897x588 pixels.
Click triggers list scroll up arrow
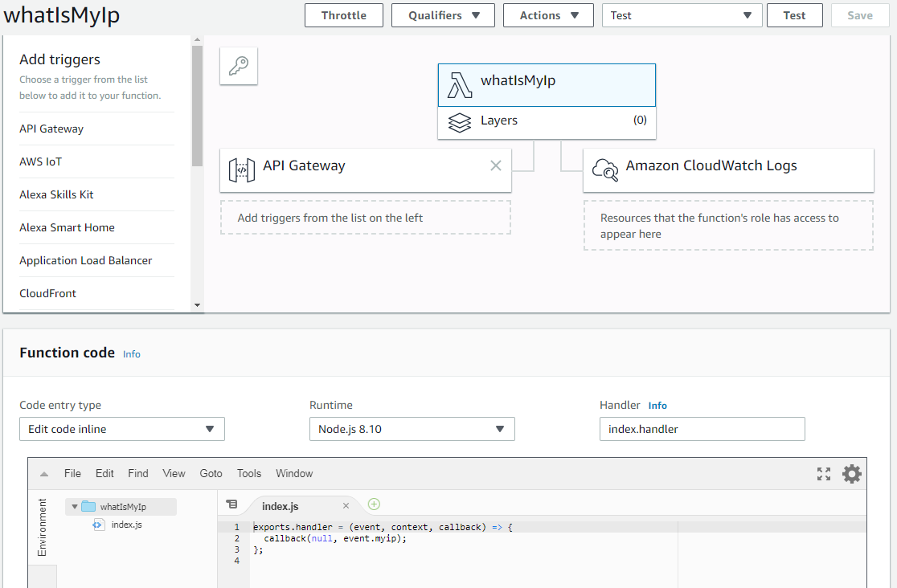pos(198,39)
